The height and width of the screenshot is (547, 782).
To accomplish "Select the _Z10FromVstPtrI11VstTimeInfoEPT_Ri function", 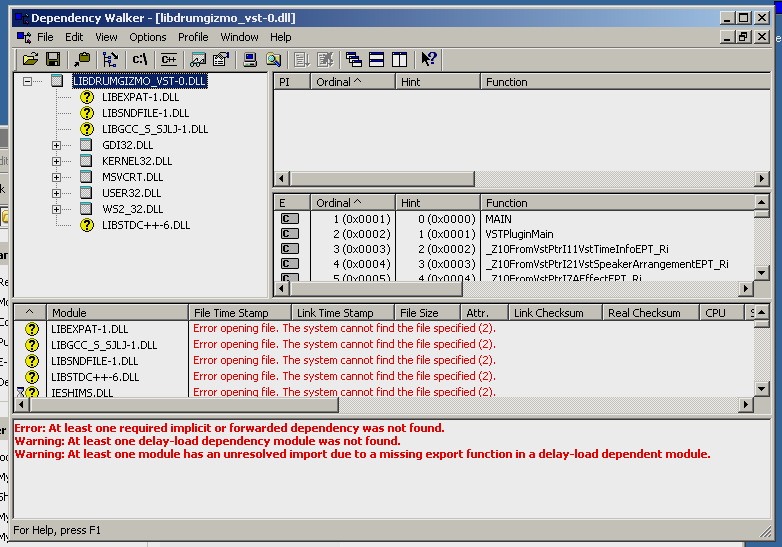I will click(578, 249).
